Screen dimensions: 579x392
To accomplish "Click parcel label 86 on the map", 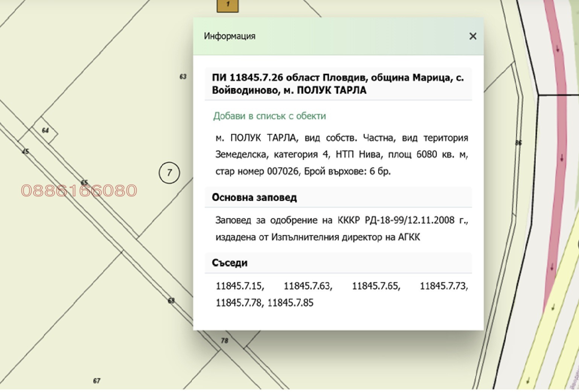I will tap(518, 142).
